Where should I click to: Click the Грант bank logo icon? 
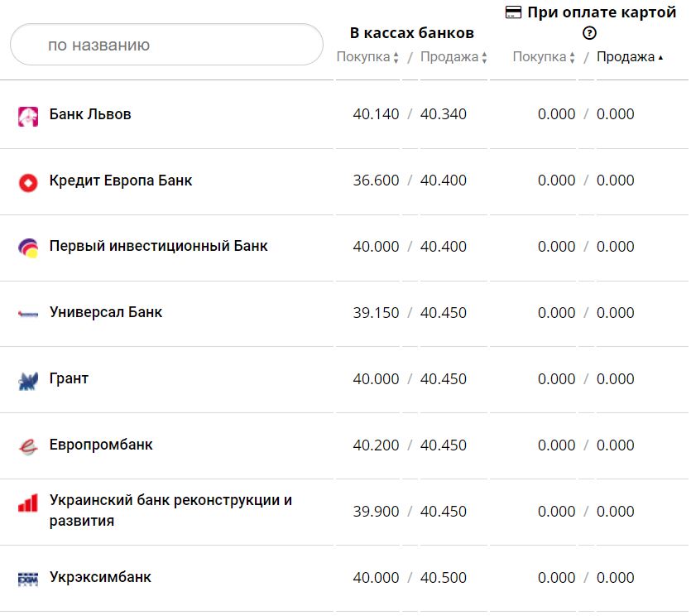(x=28, y=381)
